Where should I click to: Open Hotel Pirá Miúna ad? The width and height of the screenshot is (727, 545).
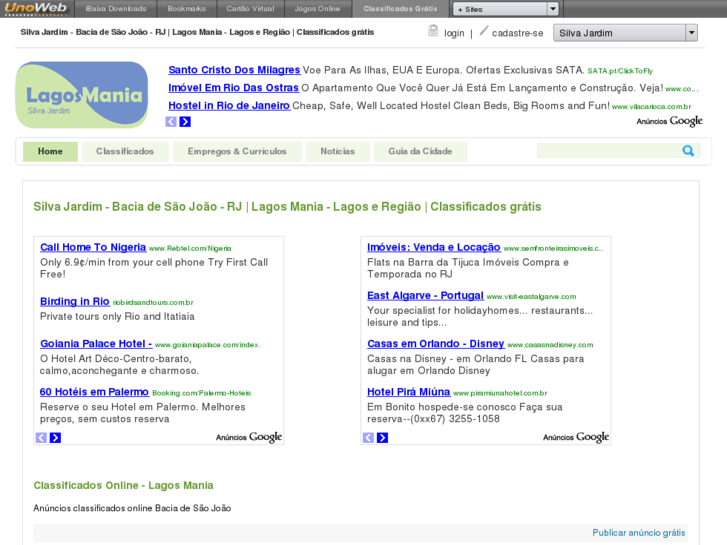[x=408, y=392]
